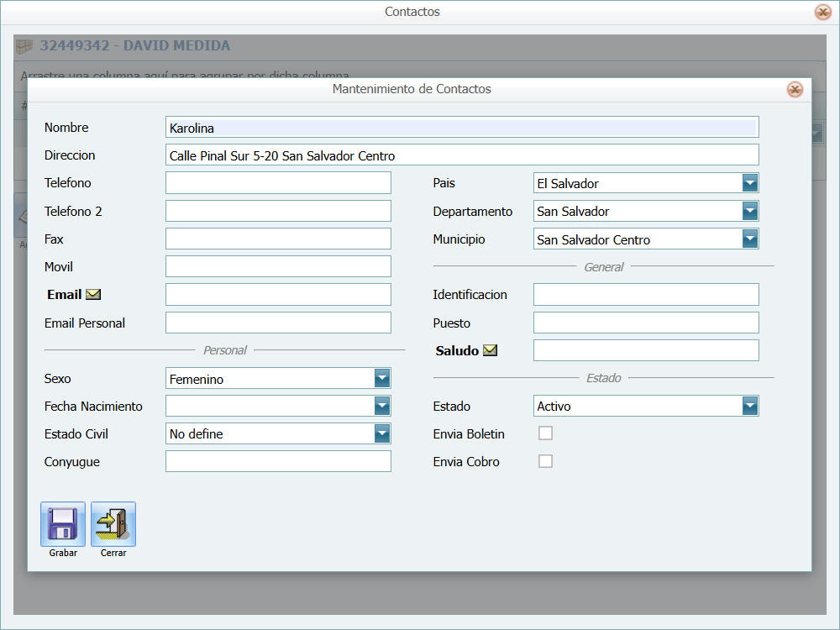The width and height of the screenshot is (840, 630).
Task: Enable the Envia Boletin checkbox
Action: (545, 433)
